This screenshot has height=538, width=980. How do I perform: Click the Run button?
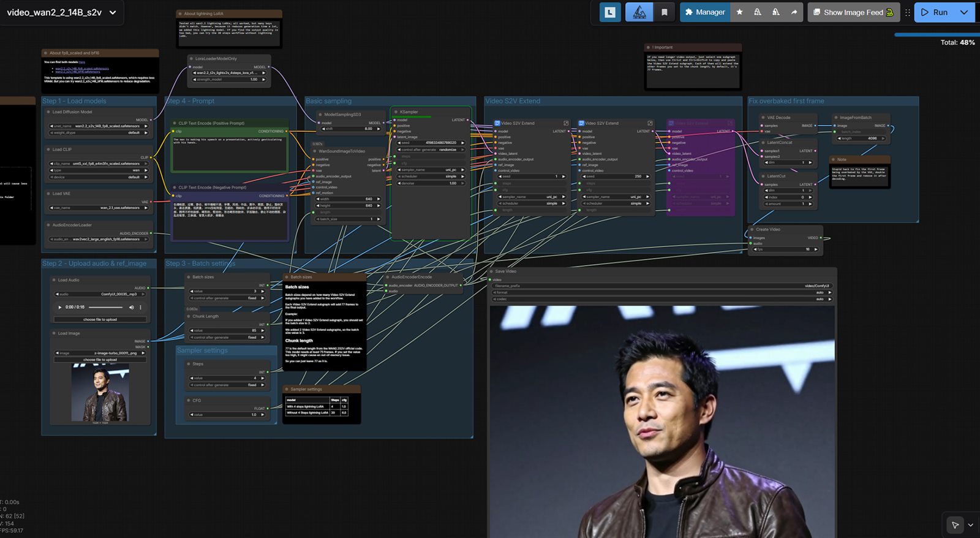(x=934, y=12)
